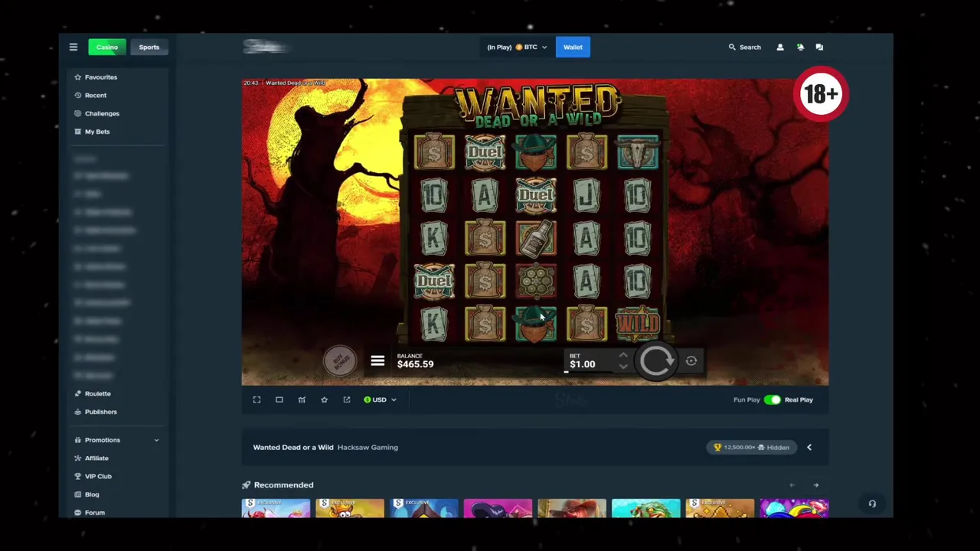The width and height of the screenshot is (980, 551).
Task: Decrease the bet amount arrow
Action: pyautogui.click(x=623, y=367)
